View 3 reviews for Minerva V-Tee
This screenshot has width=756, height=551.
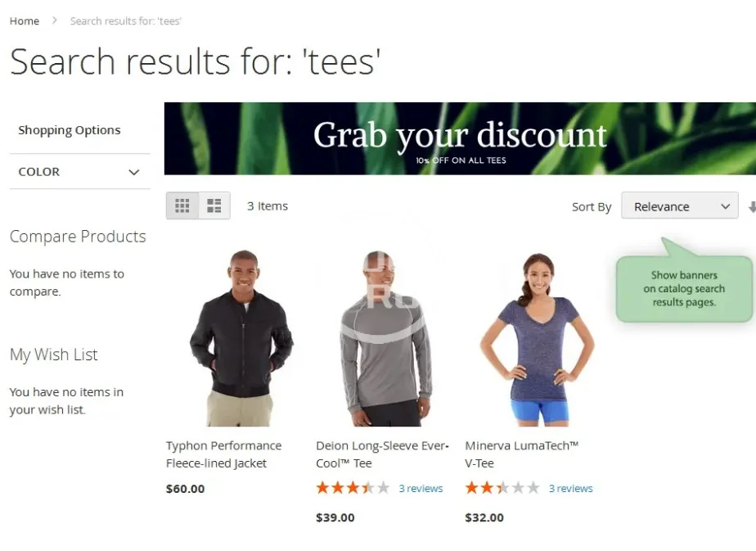point(570,488)
